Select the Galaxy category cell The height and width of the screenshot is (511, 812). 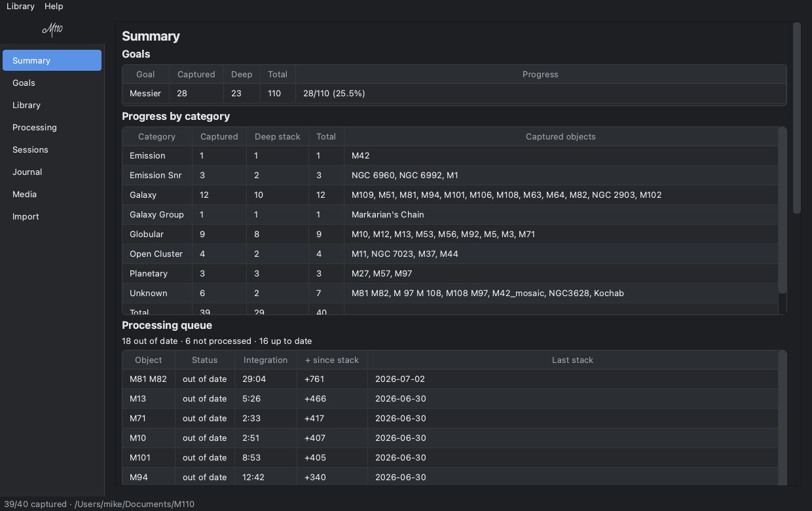point(157,195)
